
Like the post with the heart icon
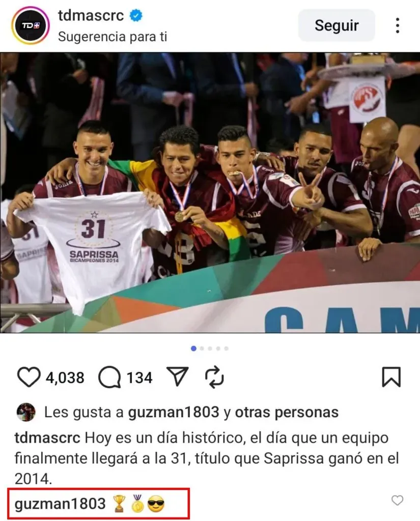[x=29, y=377]
